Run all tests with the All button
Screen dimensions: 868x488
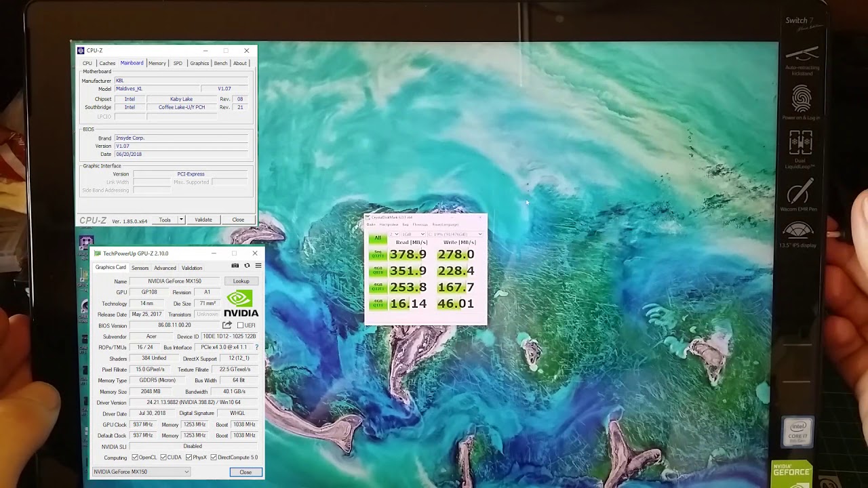[x=378, y=239]
